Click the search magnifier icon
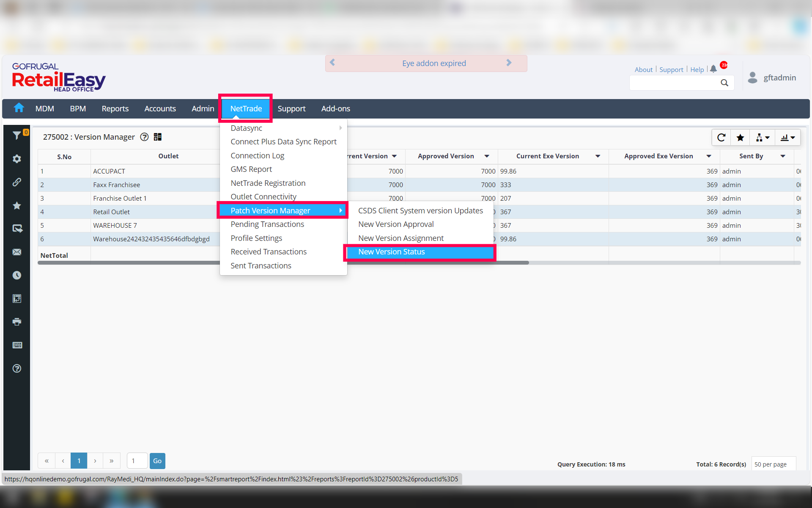The image size is (812, 508). [x=724, y=83]
